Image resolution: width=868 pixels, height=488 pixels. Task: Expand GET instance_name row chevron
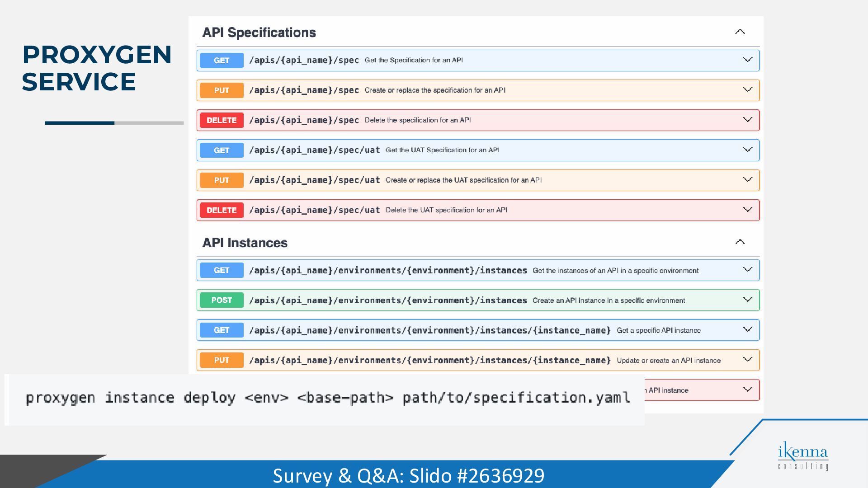(x=747, y=329)
